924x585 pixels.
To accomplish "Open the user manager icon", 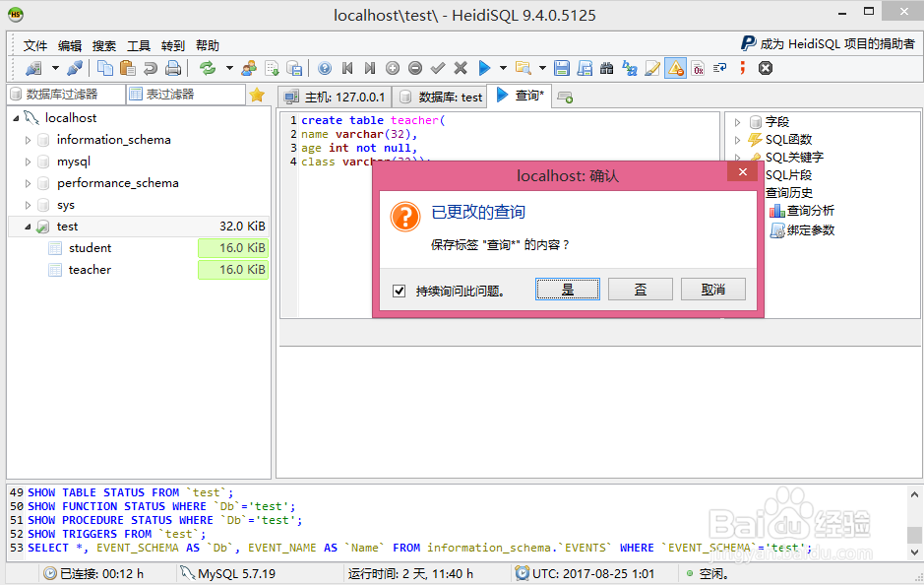I will [249, 68].
